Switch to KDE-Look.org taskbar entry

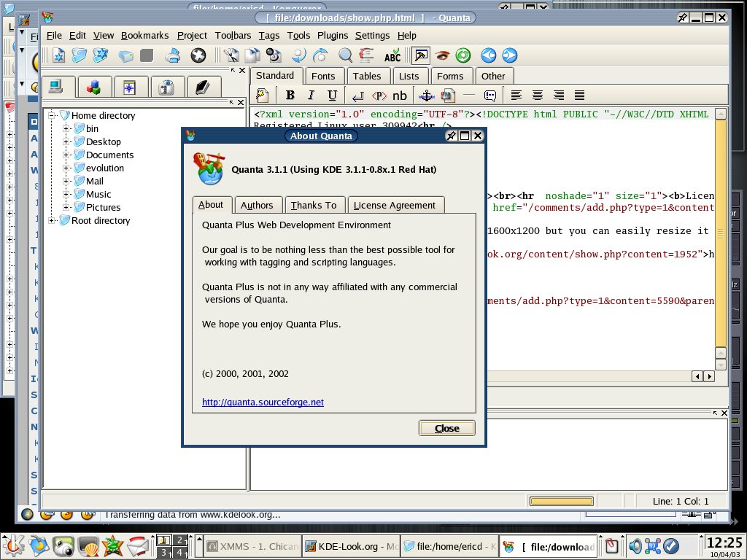click(351, 547)
